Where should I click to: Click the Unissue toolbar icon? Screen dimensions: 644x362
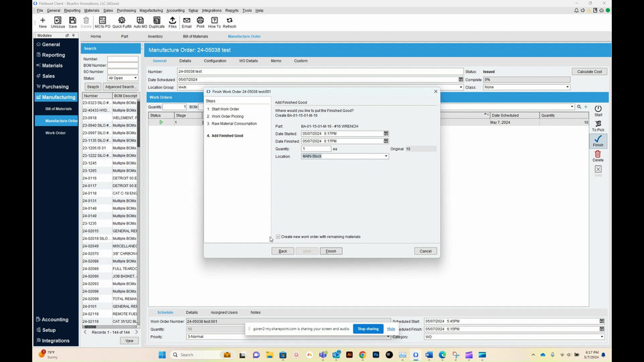tap(58, 23)
